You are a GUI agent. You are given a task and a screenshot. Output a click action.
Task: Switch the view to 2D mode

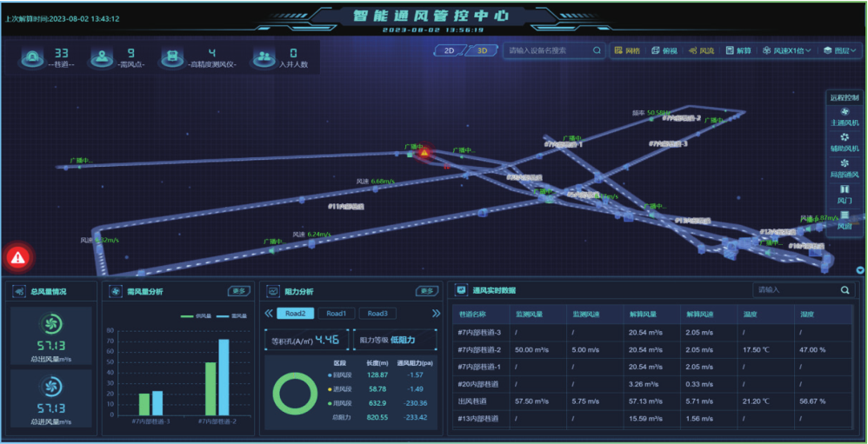click(x=450, y=50)
